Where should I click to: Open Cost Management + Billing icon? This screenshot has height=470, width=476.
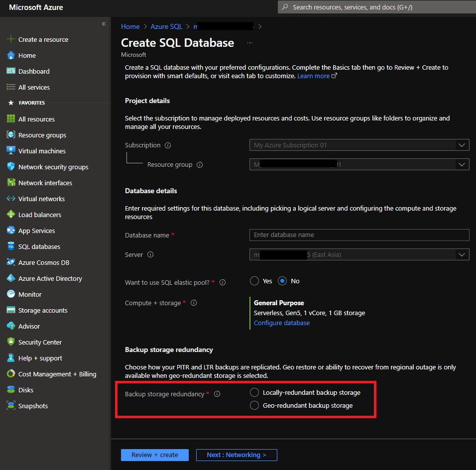point(11,374)
